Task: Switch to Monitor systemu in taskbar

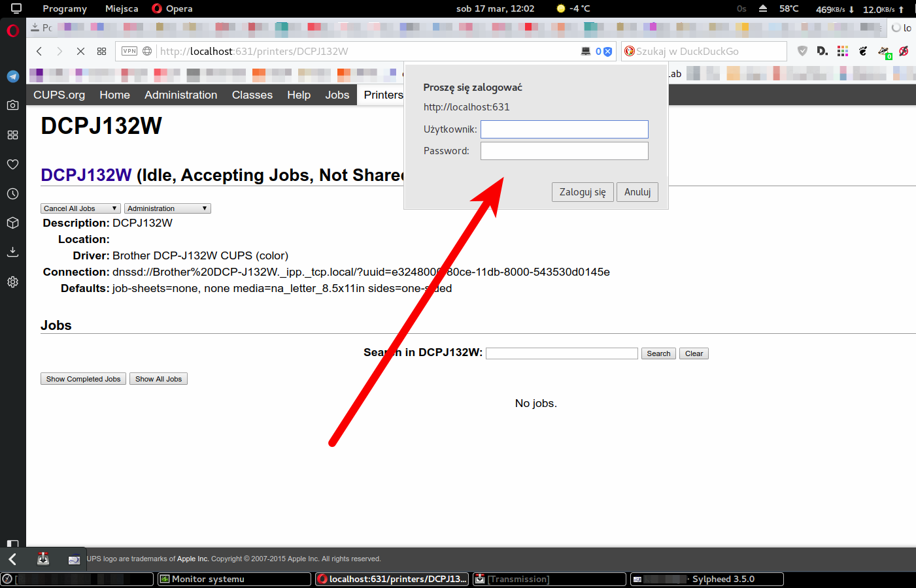Action: pyautogui.click(x=234, y=579)
